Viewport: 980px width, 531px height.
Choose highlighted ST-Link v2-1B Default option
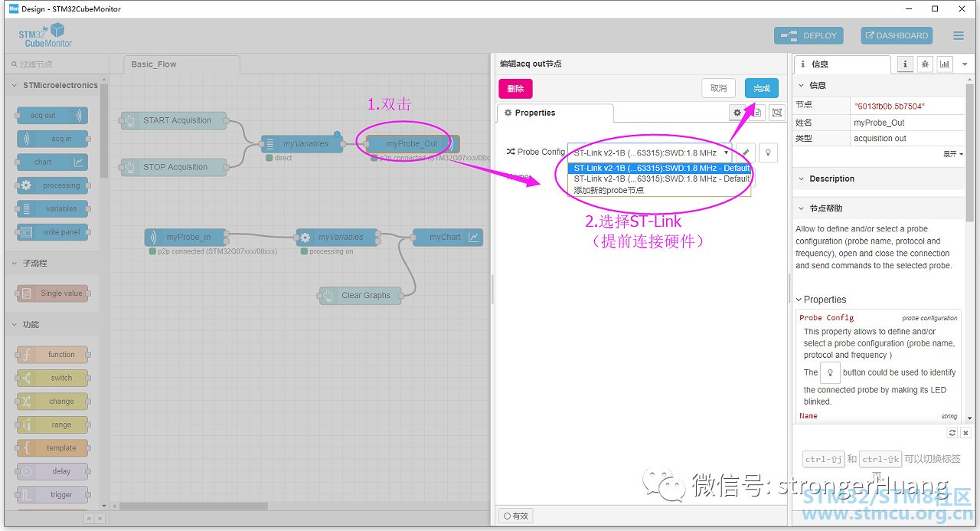tap(660, 169)
